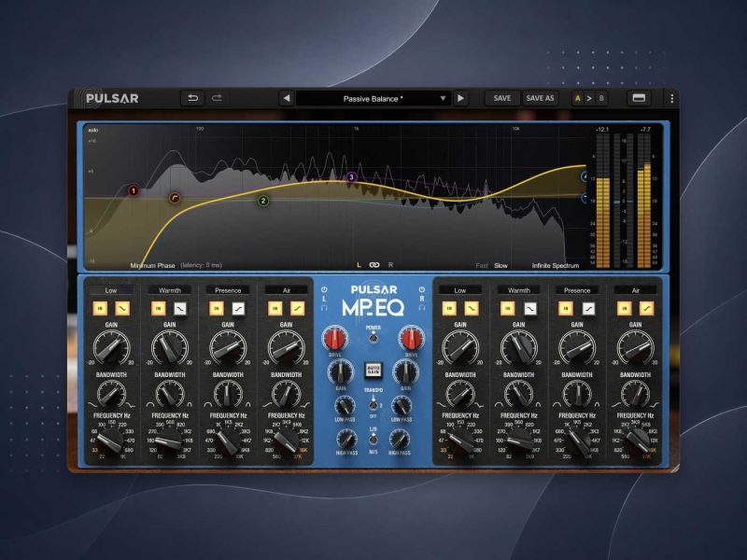Toggle the left channel power icon
This screenshot has width=747, height=560.
pyautogui.click(x=324, y=289)
